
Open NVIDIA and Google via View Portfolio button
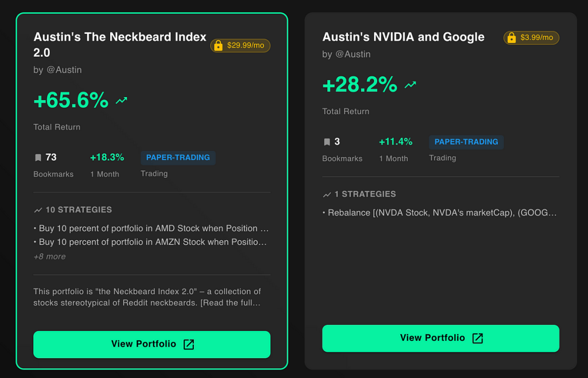(432, 338)
